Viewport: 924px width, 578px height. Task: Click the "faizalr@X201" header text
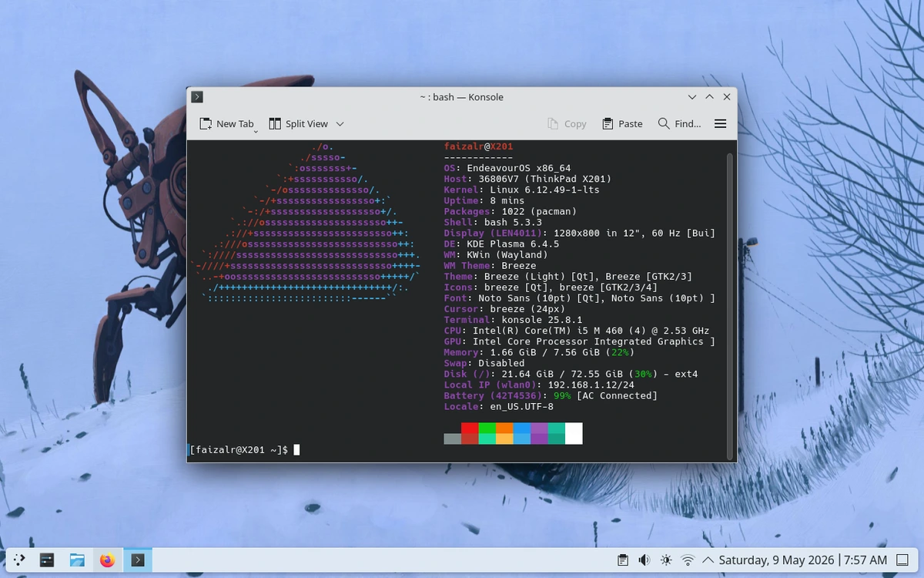click(478, 146)
